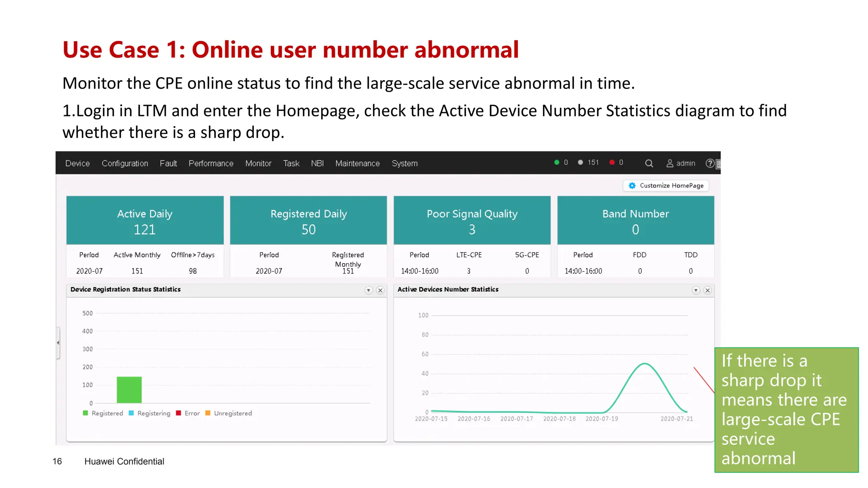Click the Offline>7days value 98
This screenshot has width=868, height=488.
tap(193, 271)
